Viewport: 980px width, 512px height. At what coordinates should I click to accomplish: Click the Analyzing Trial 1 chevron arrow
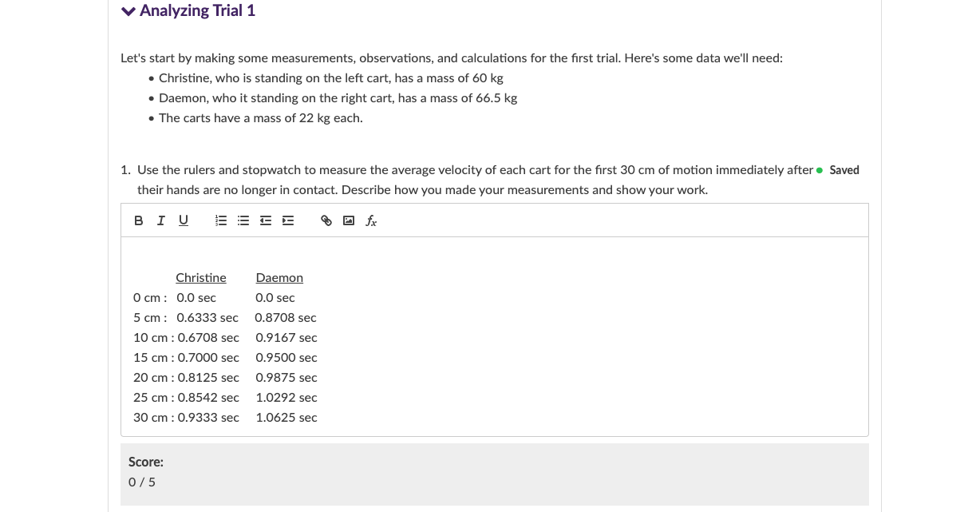coord(128,10)
